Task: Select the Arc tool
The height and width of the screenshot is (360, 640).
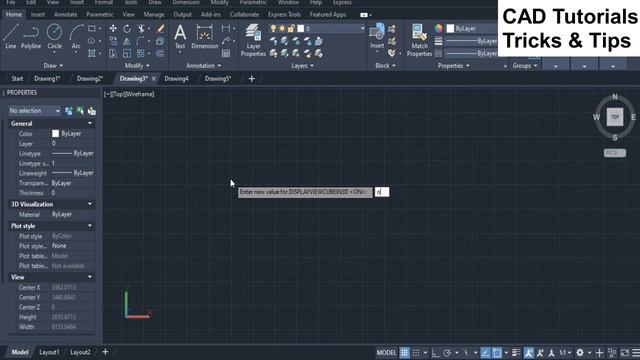Action: click(x=76, y=36)
